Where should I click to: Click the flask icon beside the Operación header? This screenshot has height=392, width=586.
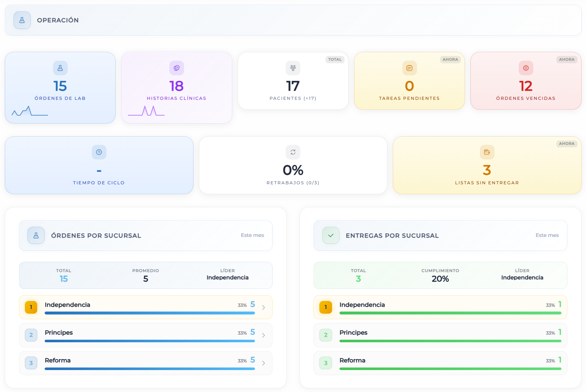pyautogui.click(x=22, y=20)
